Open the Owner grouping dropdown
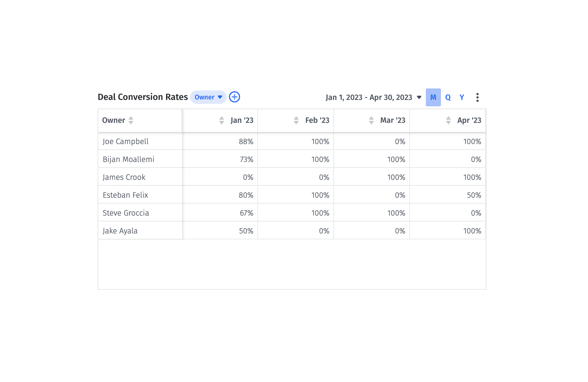This screenshot has width=588, height=382. click(208, 97)
